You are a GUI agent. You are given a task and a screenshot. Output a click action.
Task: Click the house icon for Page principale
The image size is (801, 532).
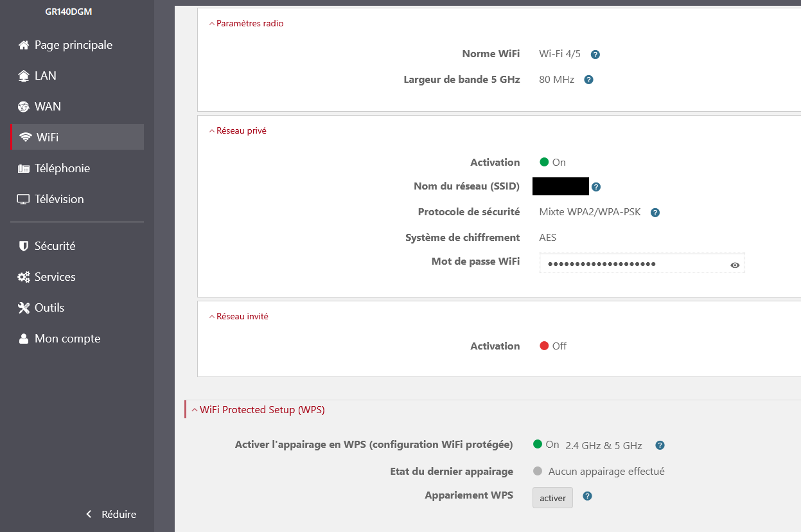[x=24, y=45]
